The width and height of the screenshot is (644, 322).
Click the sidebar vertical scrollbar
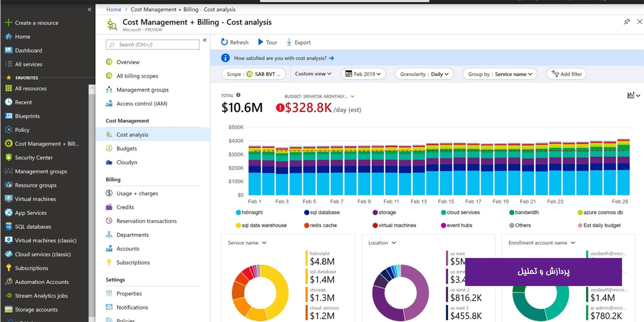(92, 203)
